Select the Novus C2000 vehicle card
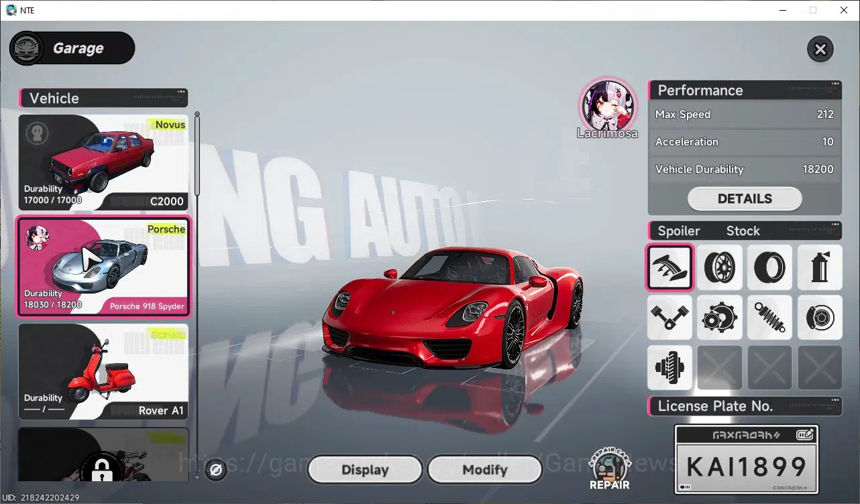The height and width of the screenshot is (504, 860). 103,163
